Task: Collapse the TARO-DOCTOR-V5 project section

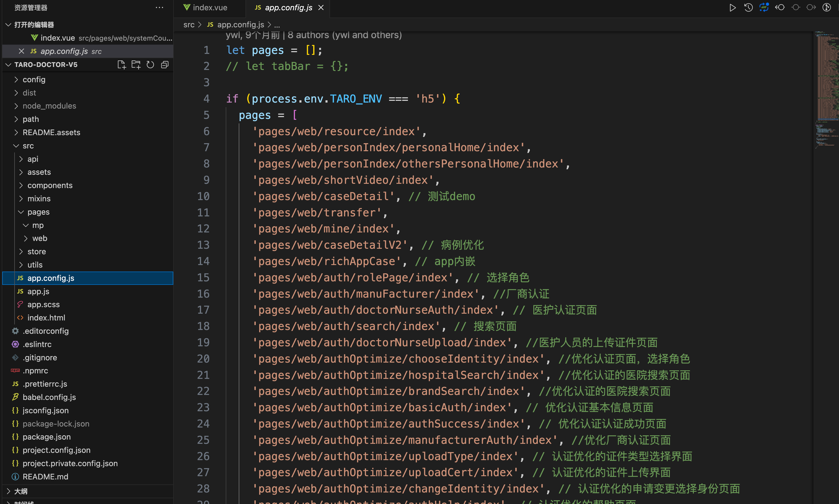Action: coord(46,64)
